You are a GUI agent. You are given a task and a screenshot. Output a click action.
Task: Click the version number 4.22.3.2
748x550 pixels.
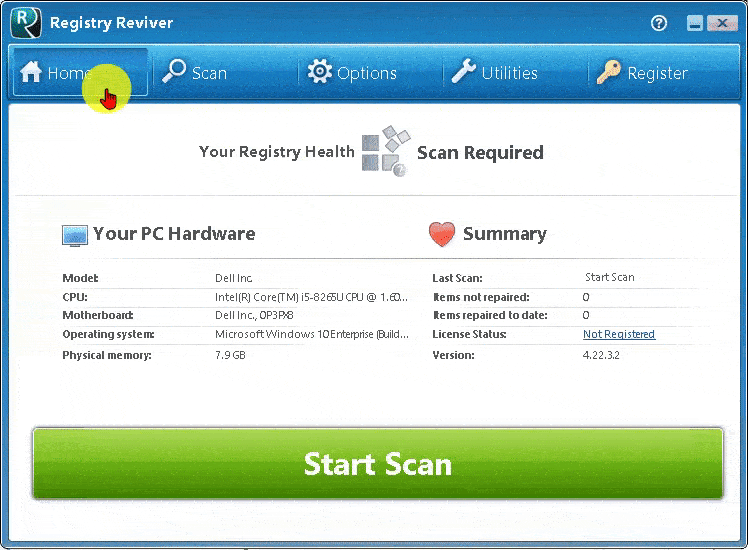(x=601, y=355)
